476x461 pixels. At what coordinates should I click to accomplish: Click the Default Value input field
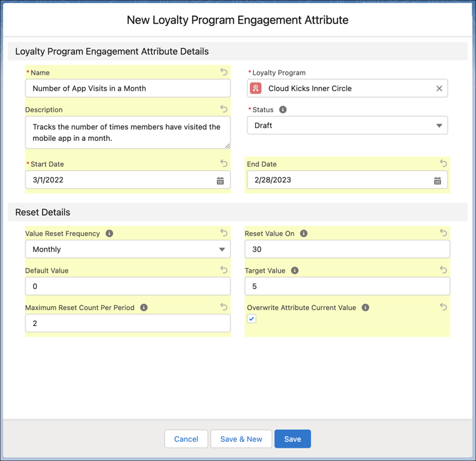click(x=128, y=286)
